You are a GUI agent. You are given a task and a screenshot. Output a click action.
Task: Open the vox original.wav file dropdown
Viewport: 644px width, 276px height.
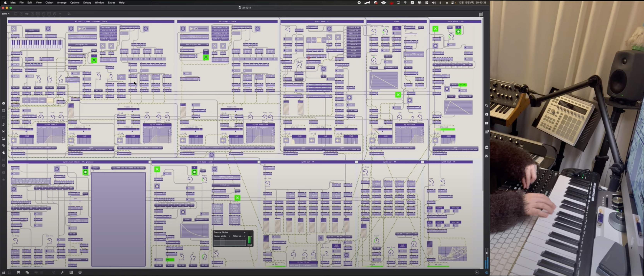[x=195, y=45]
